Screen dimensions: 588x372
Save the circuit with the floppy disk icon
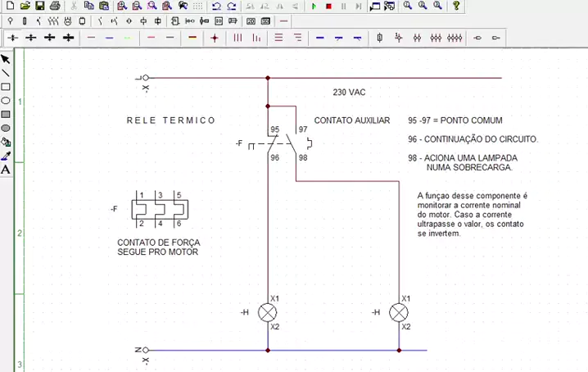(39, 6)
